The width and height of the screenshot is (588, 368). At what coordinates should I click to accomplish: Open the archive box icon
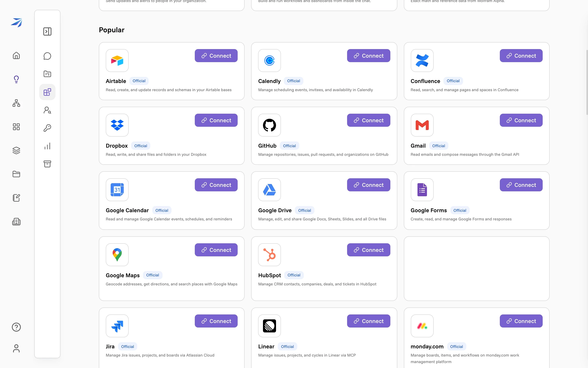pos(47,164)
